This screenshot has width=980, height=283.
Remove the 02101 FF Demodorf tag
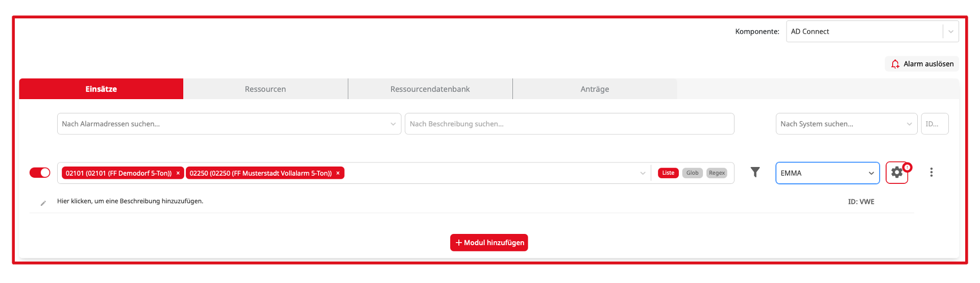point(178,173)
